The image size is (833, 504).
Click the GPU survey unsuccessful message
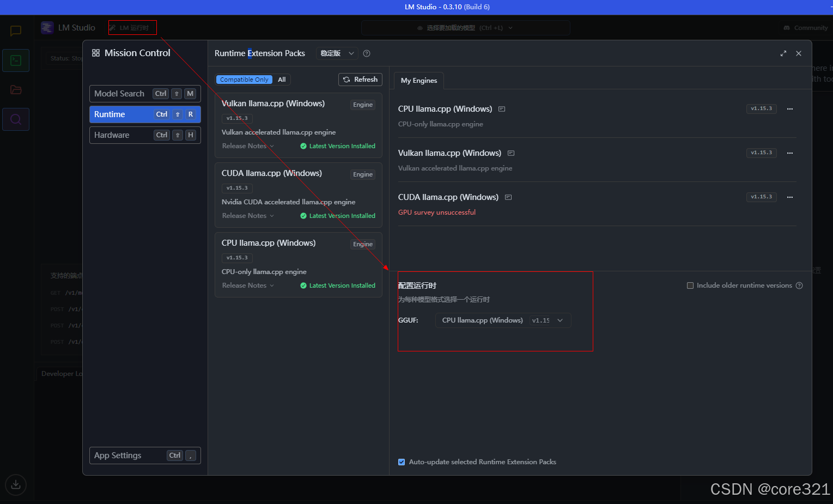(437, 212)
